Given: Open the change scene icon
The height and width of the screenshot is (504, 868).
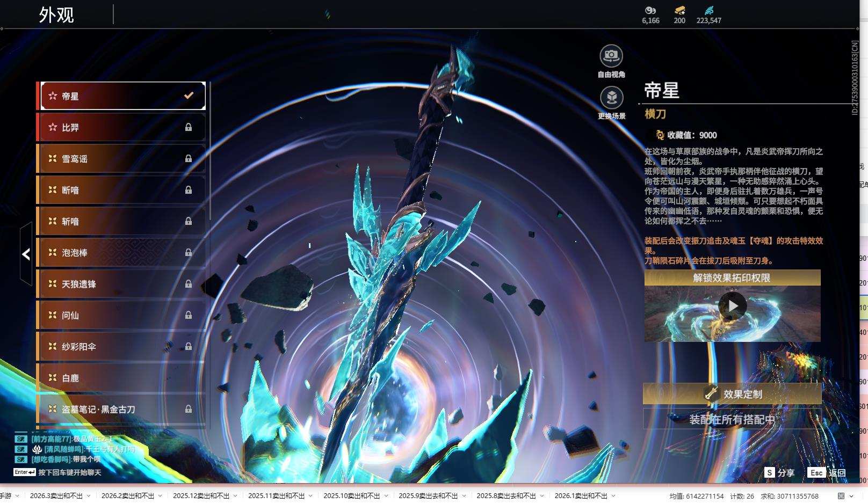Looking at the screenshot, I should [611, 98].
